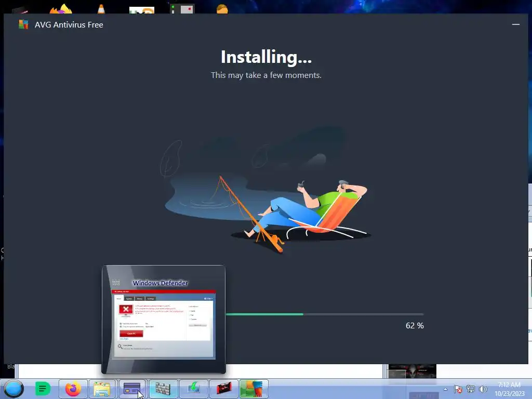Switch to the AVG installer taskbar icon
Viewport: 532px width, 399px height.
(254, 389)
